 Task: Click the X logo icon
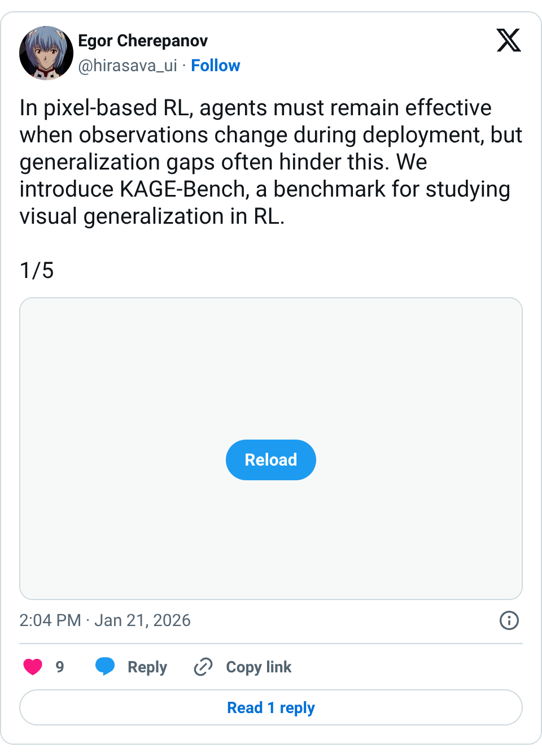[x=508, y=41]
